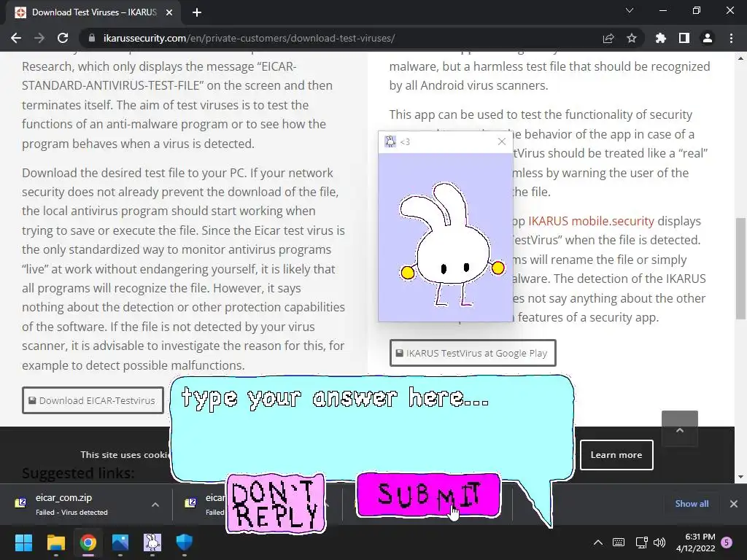Click Learn more in cookie banner
This screenshot has height=560, width=747.
(x=616, y=455)
